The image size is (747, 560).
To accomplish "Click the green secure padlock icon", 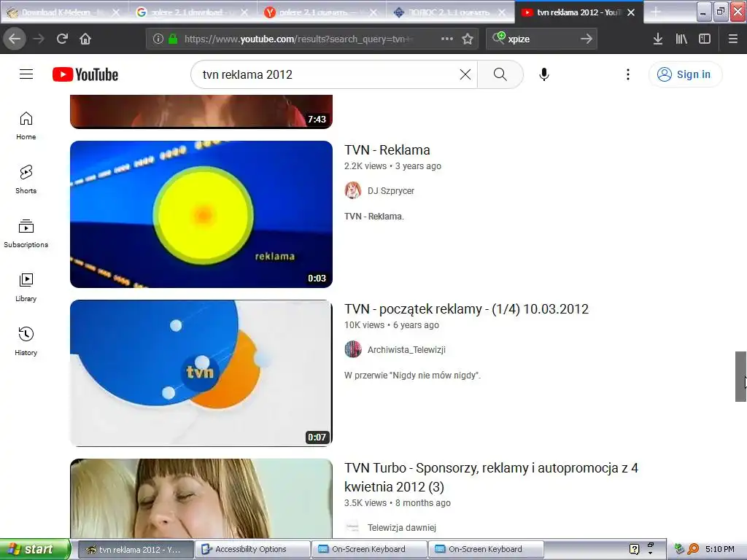I will click(x=173, y=39).
